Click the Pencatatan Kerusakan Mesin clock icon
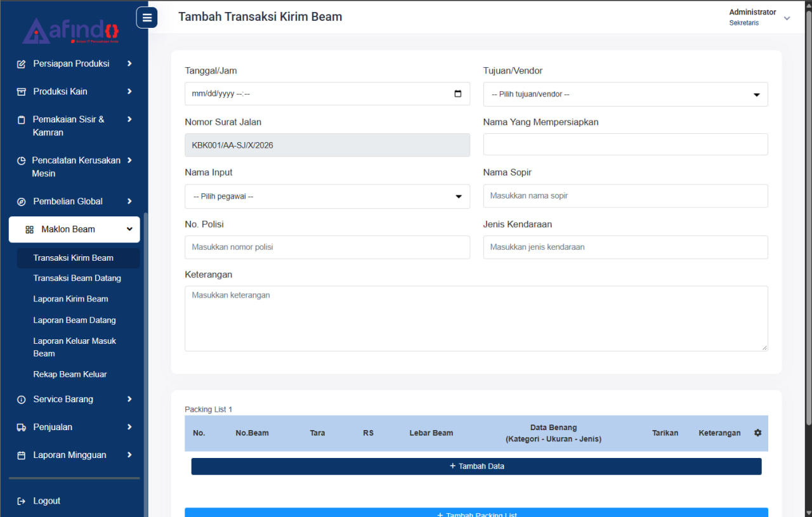The height and width of the screenshot is (517, 812). [x=21, y=161]
